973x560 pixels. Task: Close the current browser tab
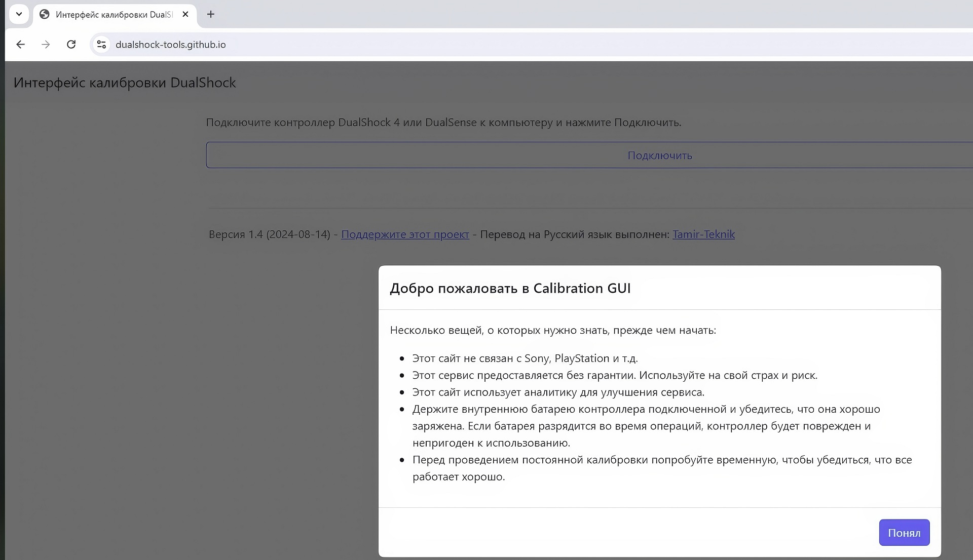[185, 14]
